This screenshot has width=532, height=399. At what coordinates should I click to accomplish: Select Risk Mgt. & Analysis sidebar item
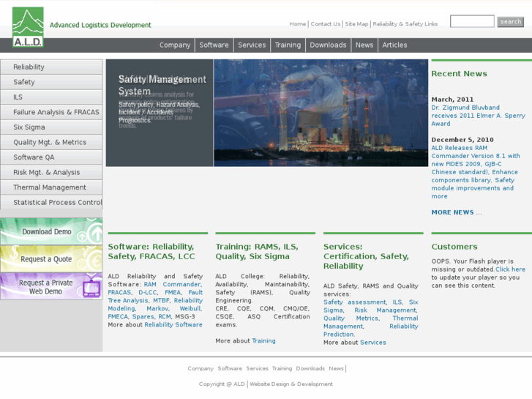coord(51,172)
